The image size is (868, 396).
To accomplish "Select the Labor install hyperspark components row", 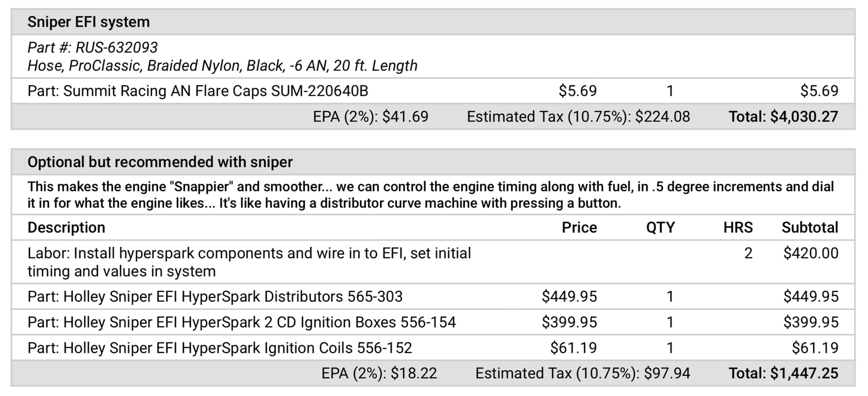I will (x=249, y=262).
